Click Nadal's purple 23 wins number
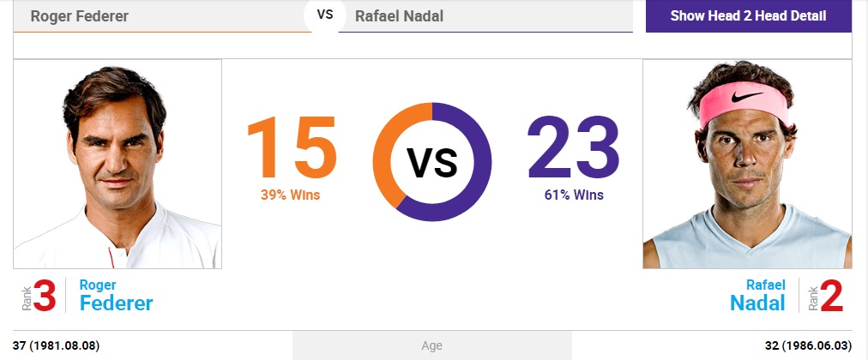Viewport: 868px width, 360px height. 574,147
